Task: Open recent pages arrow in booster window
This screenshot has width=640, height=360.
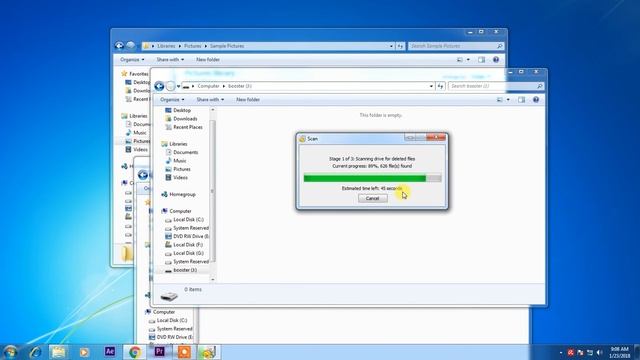Action: 178,86
